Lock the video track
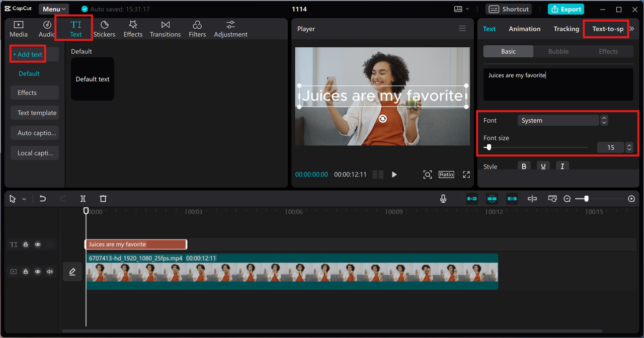 point(26,272)
